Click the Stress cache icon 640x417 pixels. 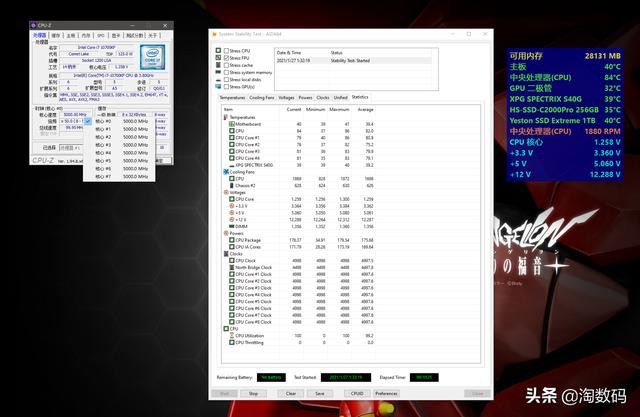218,65
